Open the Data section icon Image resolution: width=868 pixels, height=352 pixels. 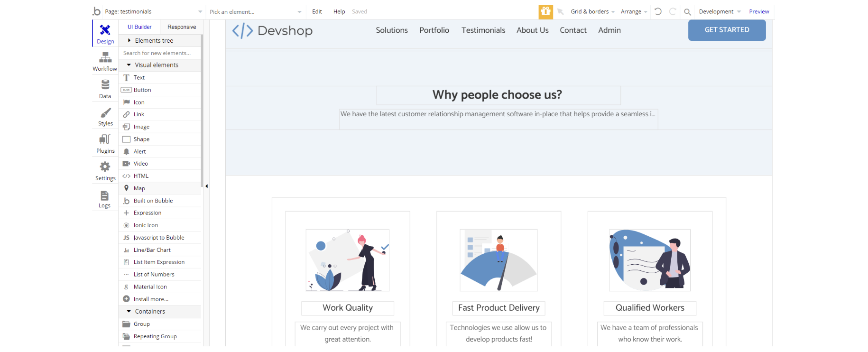point(105,89)
